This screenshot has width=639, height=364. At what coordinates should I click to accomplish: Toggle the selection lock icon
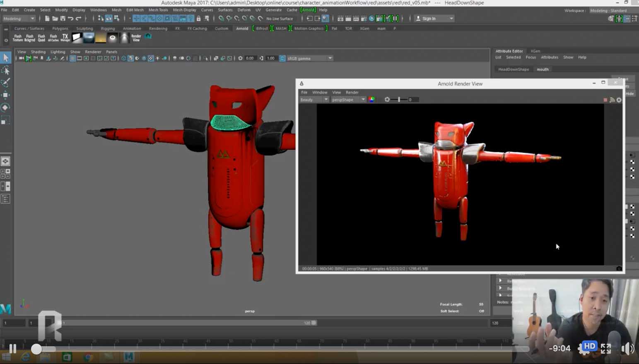point(199,18)
